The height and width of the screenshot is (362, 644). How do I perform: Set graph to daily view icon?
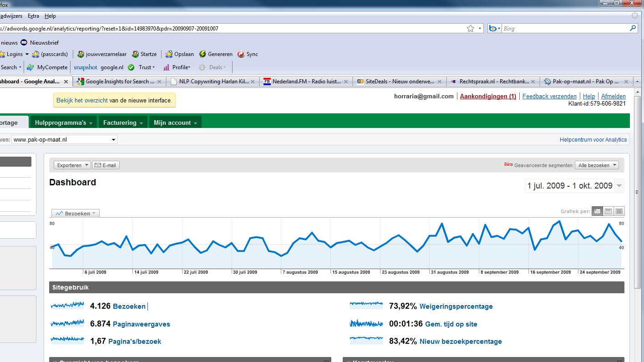click(597, 211)
